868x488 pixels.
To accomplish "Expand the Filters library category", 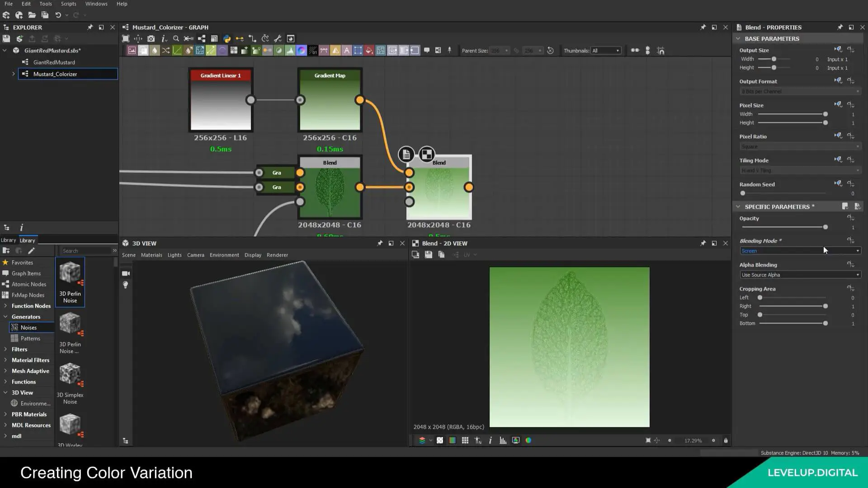I will point(5,349).
